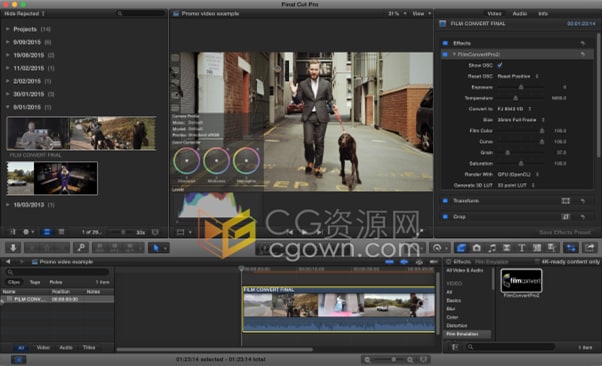The image size is (602, 366).
Task: Reset FilmConvertPro2 effect parameters arrow
Action: 582,54
